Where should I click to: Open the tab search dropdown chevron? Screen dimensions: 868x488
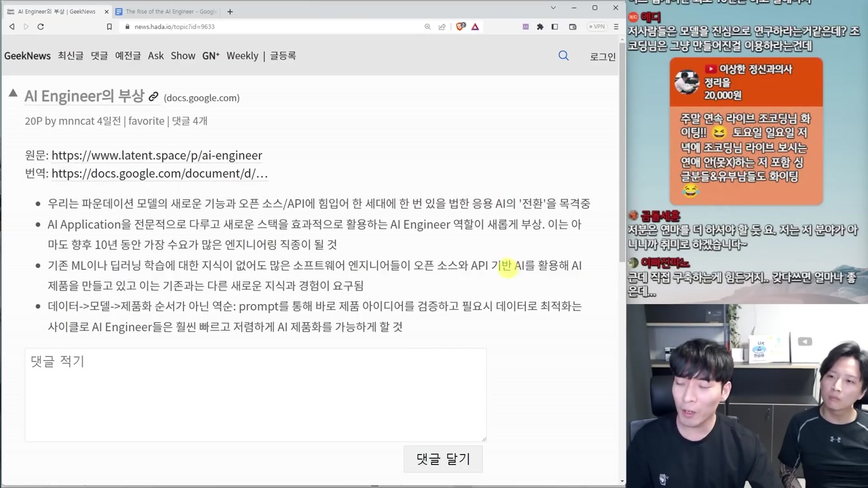click(553, 8)
